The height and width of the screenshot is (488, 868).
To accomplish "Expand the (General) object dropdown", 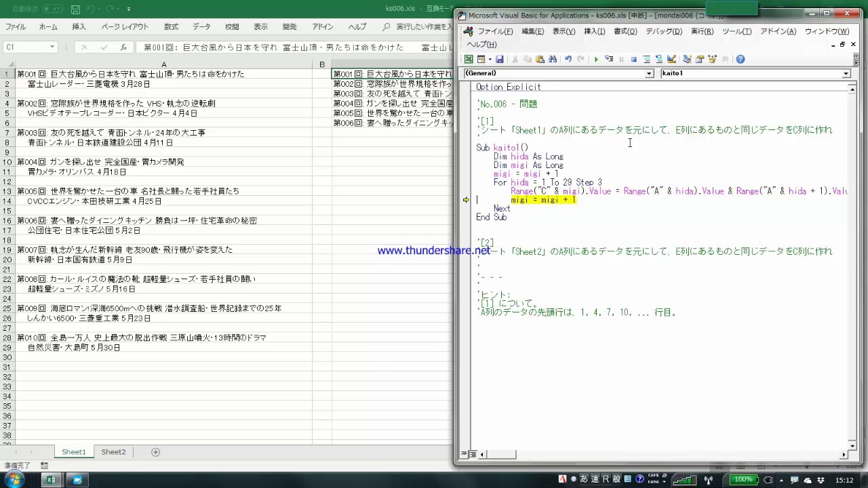I will 649,73.
